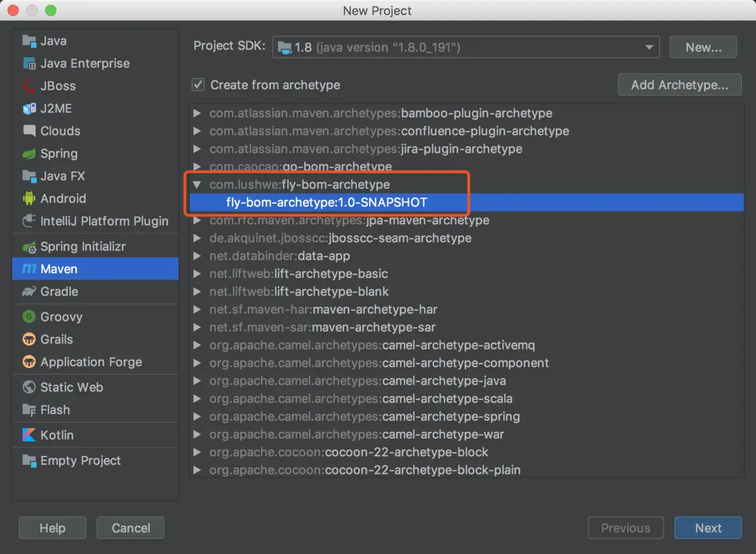This screenshot has height=554, width=756.
Task: Expand maven-archetype-har node arrow
Action: click(197, 310)
